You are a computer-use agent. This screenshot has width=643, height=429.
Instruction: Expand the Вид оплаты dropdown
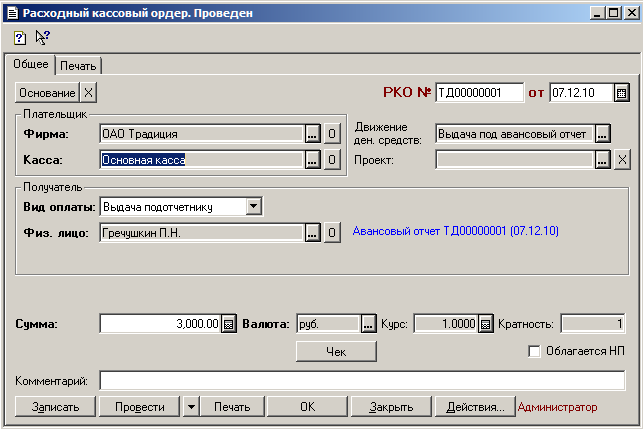254,206
